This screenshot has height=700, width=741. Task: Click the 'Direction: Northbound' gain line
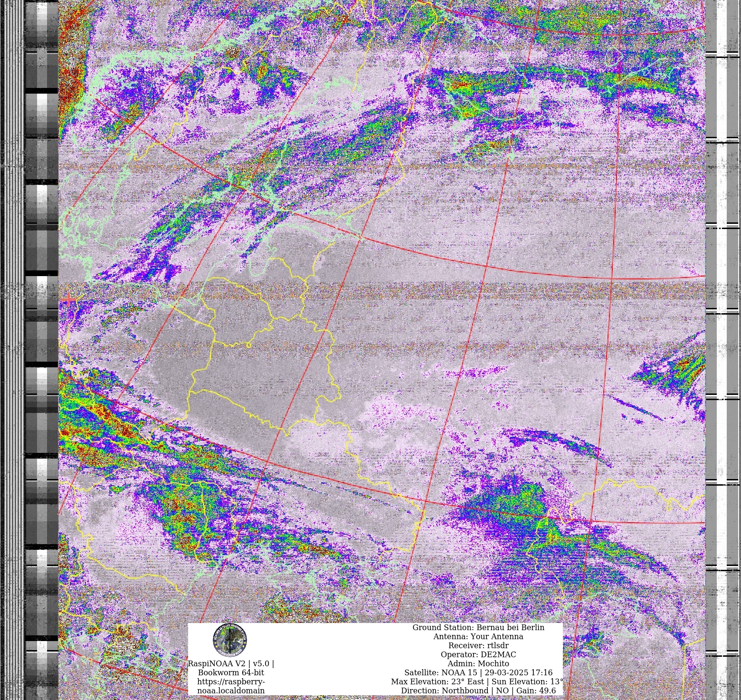[478, 690]
